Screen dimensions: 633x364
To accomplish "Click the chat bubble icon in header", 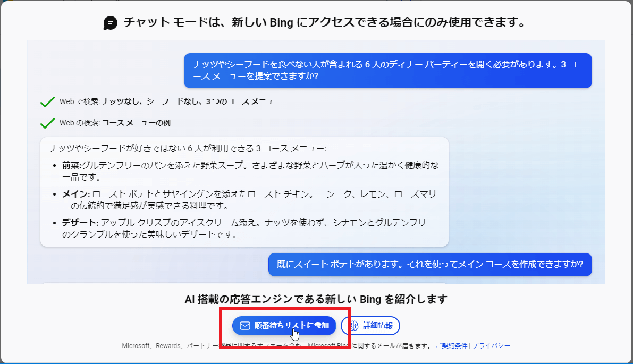I will point(111,23).
